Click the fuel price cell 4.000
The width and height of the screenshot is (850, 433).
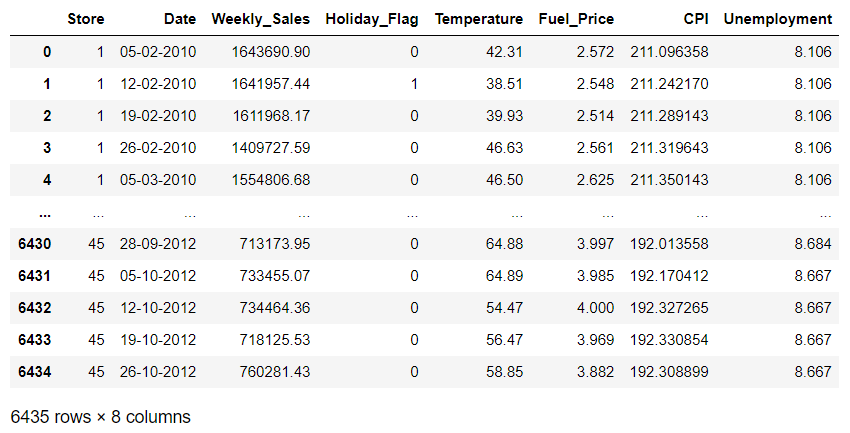click(595, 308)
